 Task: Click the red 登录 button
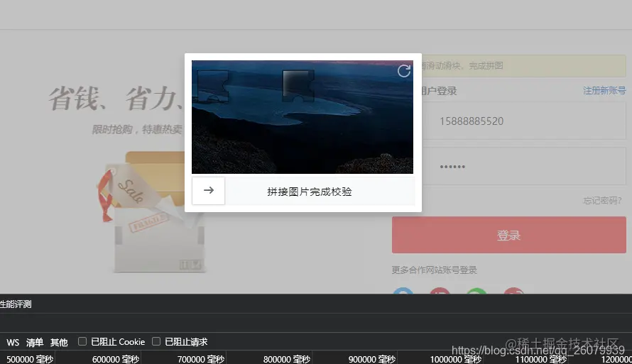pos(508,235)
